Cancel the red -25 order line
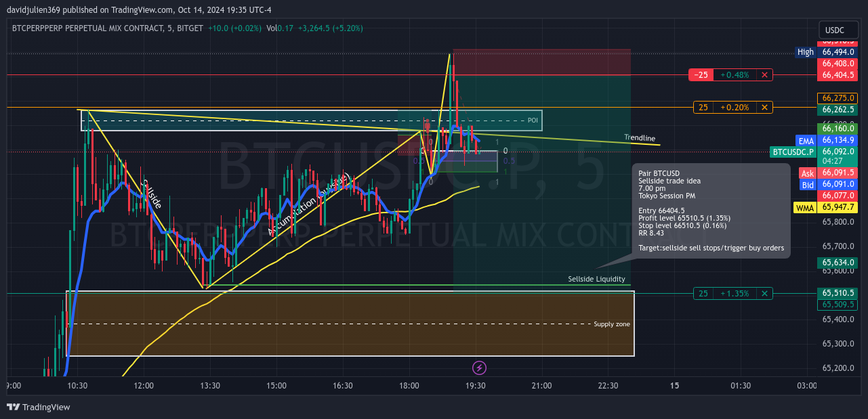The image size is (868, 419). [x=764, y=75]
